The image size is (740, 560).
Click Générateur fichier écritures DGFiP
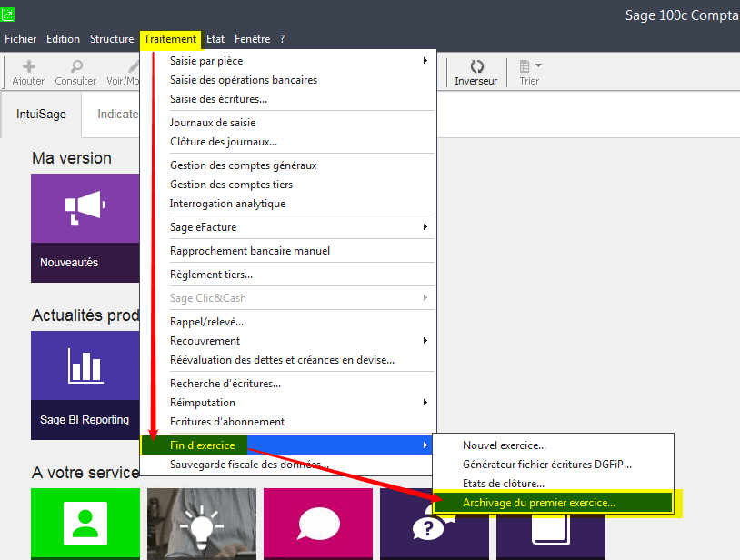coord(546,465)
